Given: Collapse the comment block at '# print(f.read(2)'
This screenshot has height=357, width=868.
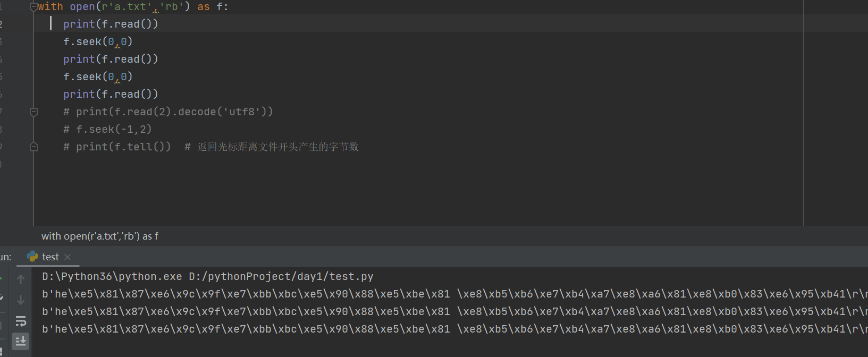Looking at the screenshot, I should (x=33, y=112).
